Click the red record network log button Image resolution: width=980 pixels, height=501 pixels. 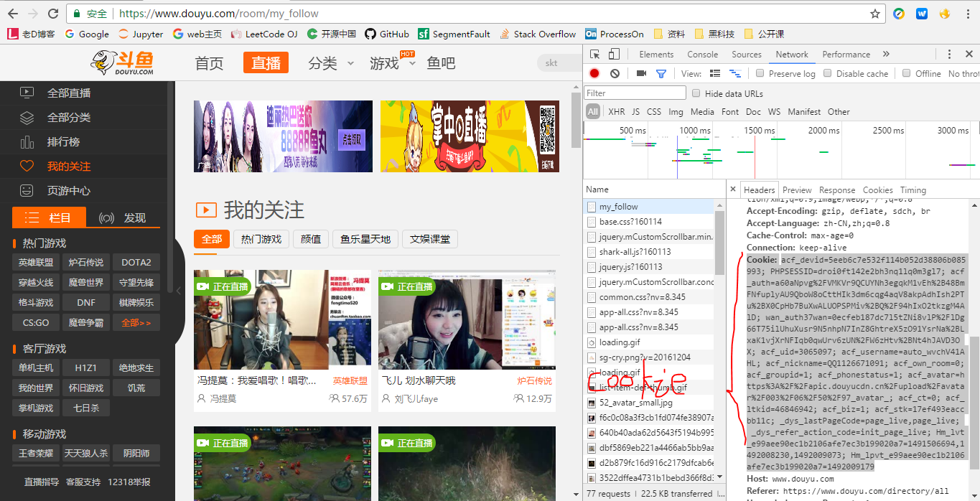594,73
